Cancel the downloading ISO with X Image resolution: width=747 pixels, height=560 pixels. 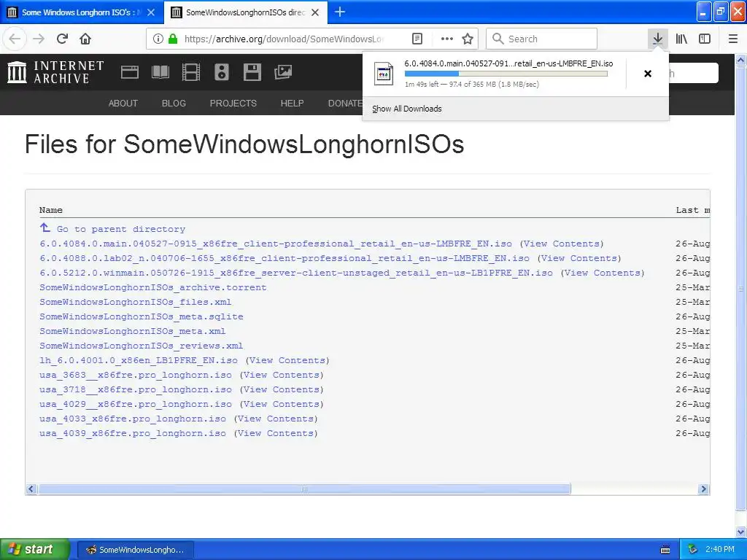coord(648,74)
